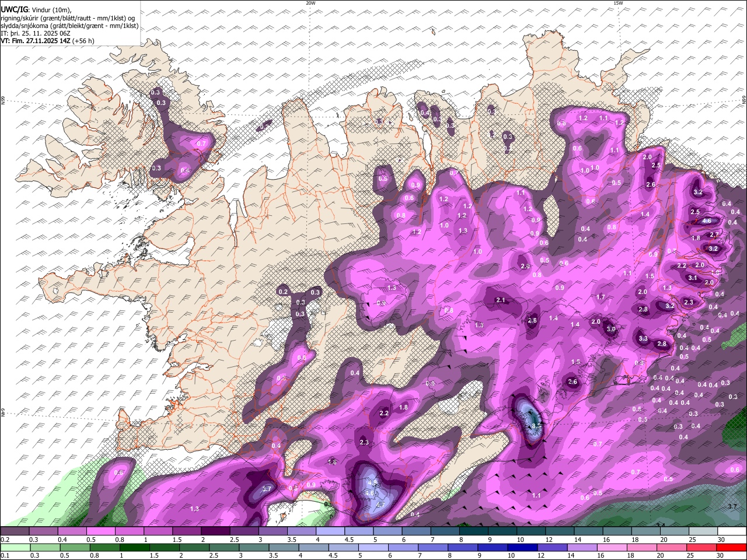
Task: Pick the 1.5 swatch in the snow legend row
Action: (187, 531)
